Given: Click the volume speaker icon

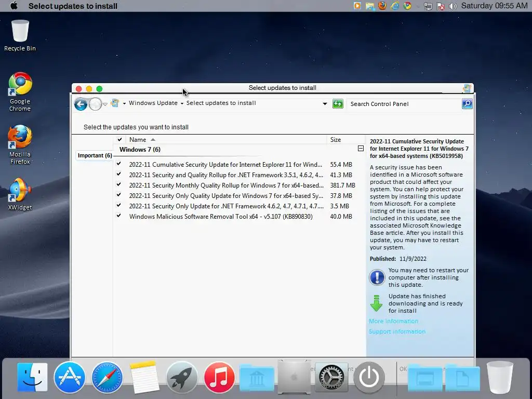Looking at the screenshot, I should [453, 6].
